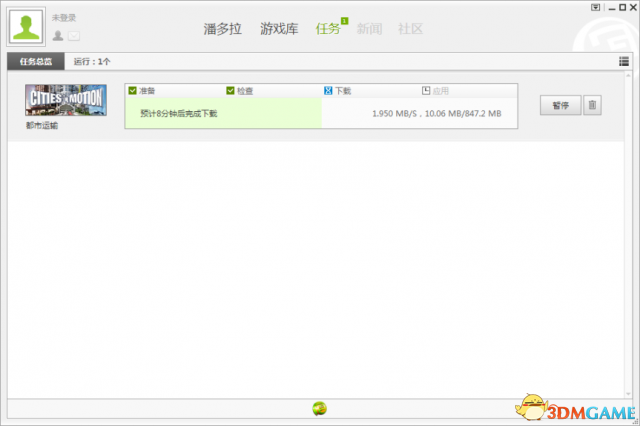Open the title bar dropdown menu button
The image size is (640, 426).
[x=595, y=7]
